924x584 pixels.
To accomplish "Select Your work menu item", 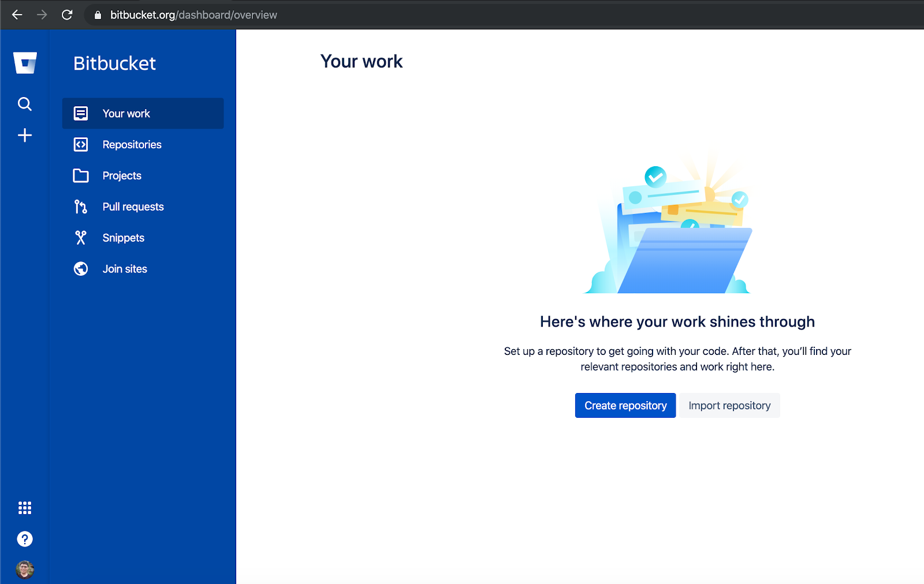I will coord(143,114).
